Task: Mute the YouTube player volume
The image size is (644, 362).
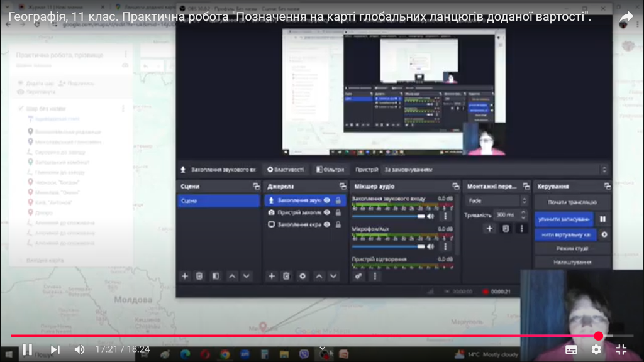Action: 79,349
